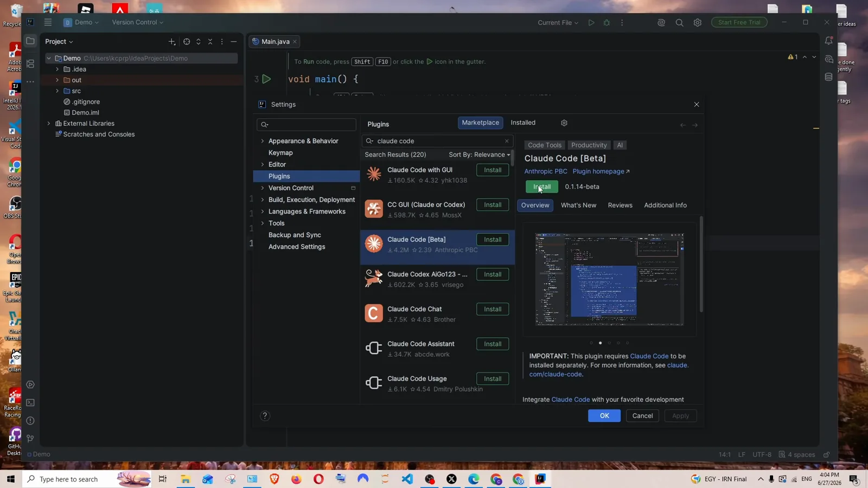The image size is (868, 488).
Task: Open Search Everywhere magnifier icon
Action: coord(679,23)
